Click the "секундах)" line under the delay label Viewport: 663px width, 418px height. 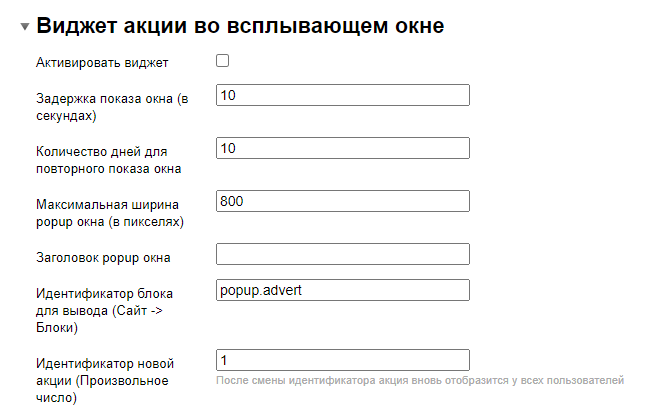(66, 115)
